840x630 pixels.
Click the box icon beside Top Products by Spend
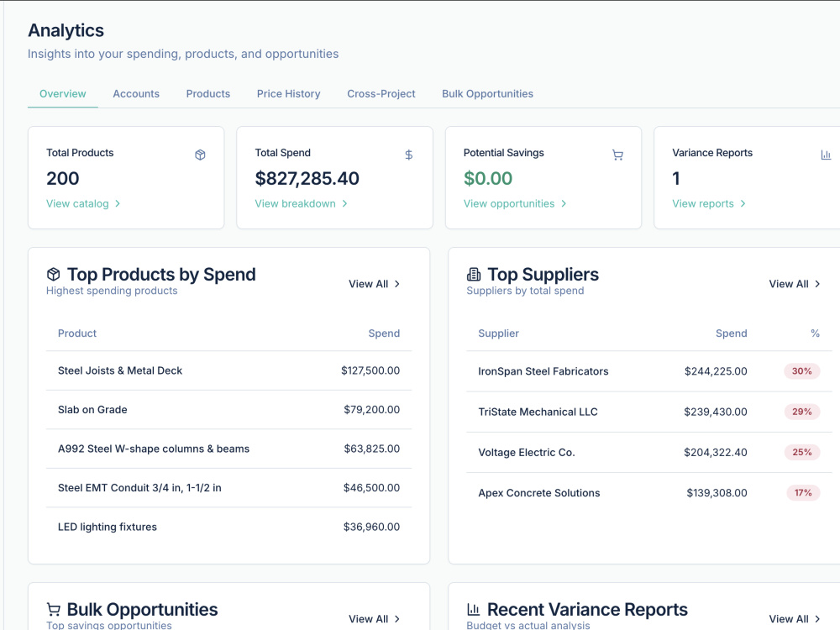click(x=54, y=275)
